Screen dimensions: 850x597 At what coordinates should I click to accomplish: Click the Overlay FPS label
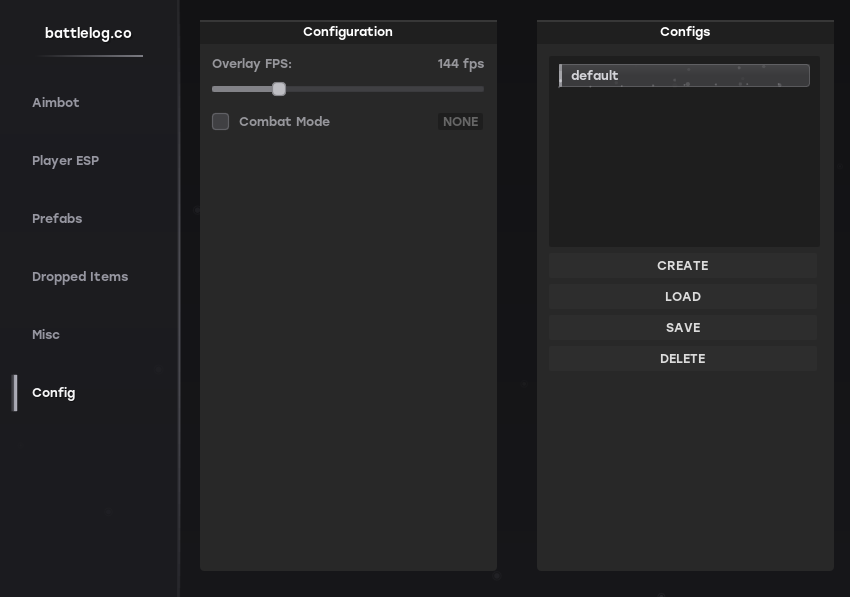click(252, 63)
